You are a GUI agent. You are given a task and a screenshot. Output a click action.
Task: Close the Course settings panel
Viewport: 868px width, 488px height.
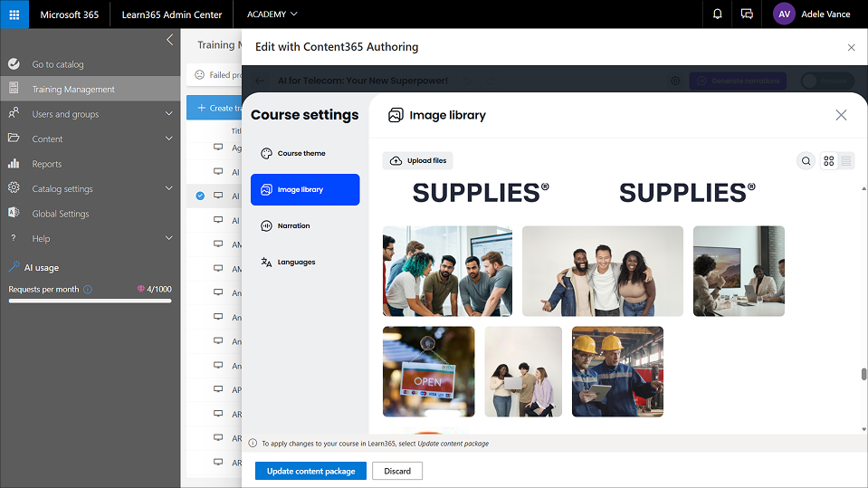click(841, 115)
